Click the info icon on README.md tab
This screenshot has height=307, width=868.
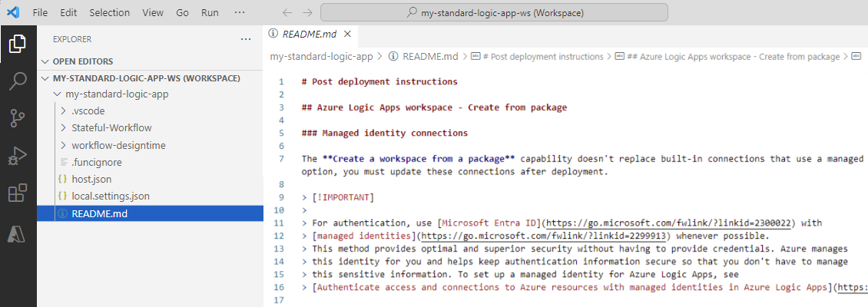click(x=273, y=33)
